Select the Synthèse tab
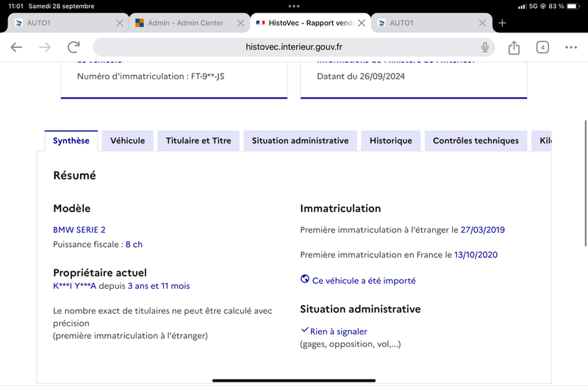Image resolution: width=588 pixels, height=386 pixels. pyautogui.click(x=71, y=140)
